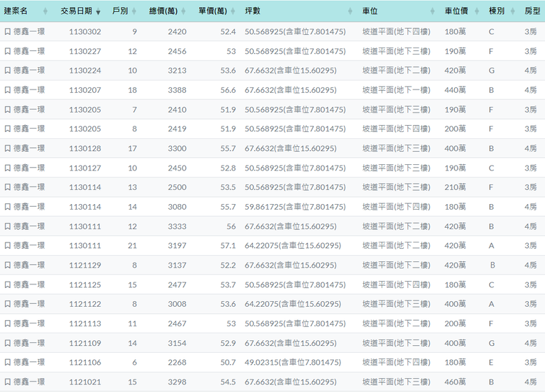Select the total price cell 3008
Viewport: 545px width, 392px height.
[x=177, y=304]
